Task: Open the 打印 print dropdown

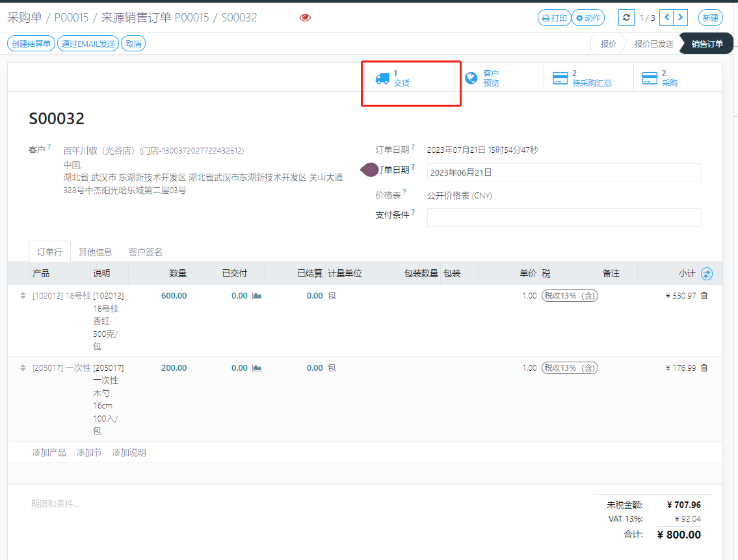Action: [553, 18]
